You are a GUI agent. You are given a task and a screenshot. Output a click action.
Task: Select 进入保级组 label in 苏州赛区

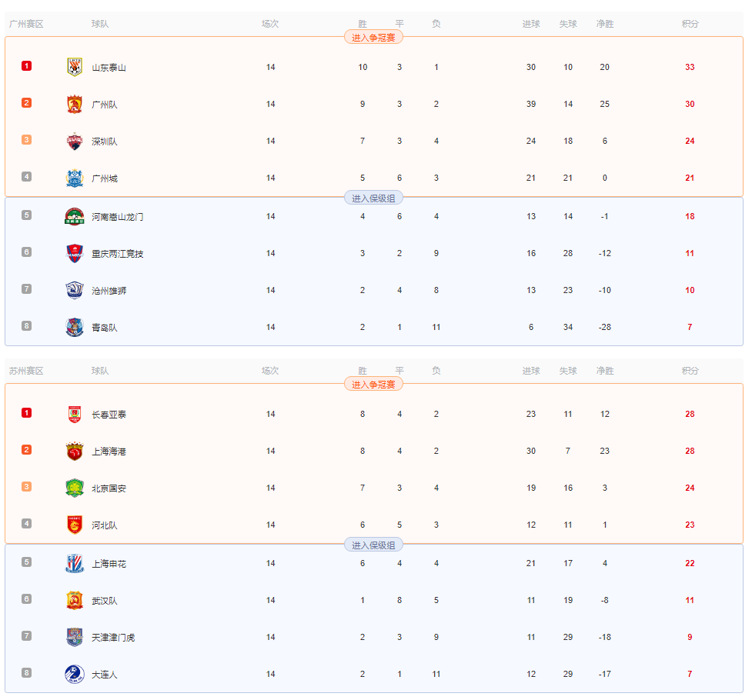point(373,545)
